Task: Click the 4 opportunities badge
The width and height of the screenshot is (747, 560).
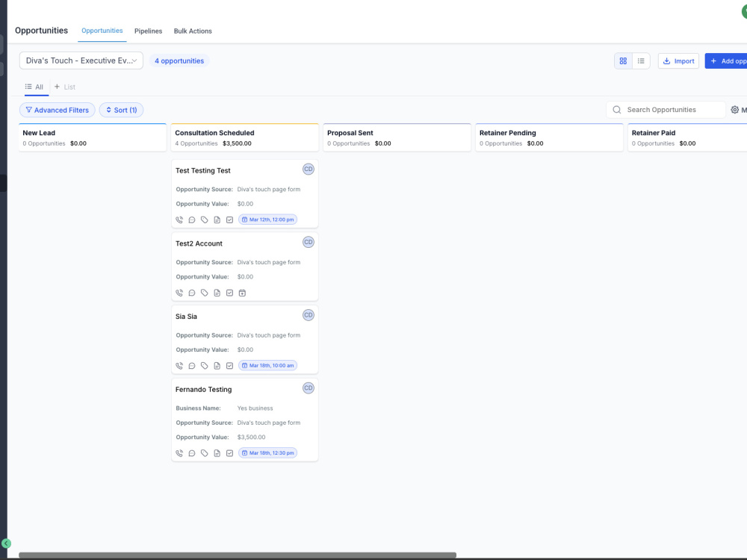Action: (x=179, y=61)
